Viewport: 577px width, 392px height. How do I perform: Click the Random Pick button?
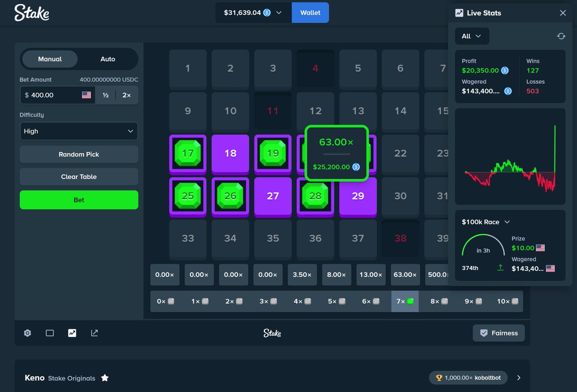click(x=79, y=154)
